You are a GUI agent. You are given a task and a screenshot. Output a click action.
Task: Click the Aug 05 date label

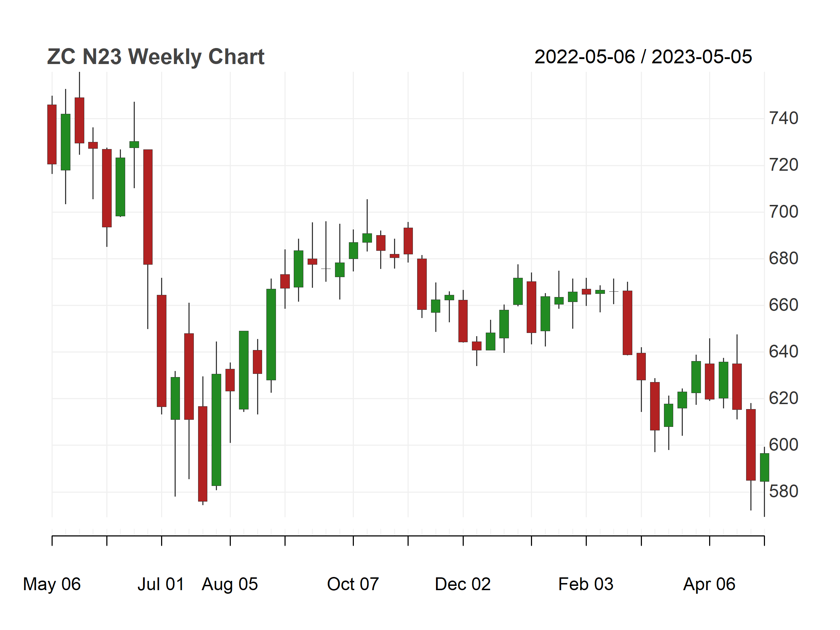pyautogui.click(x=230, y=584)
